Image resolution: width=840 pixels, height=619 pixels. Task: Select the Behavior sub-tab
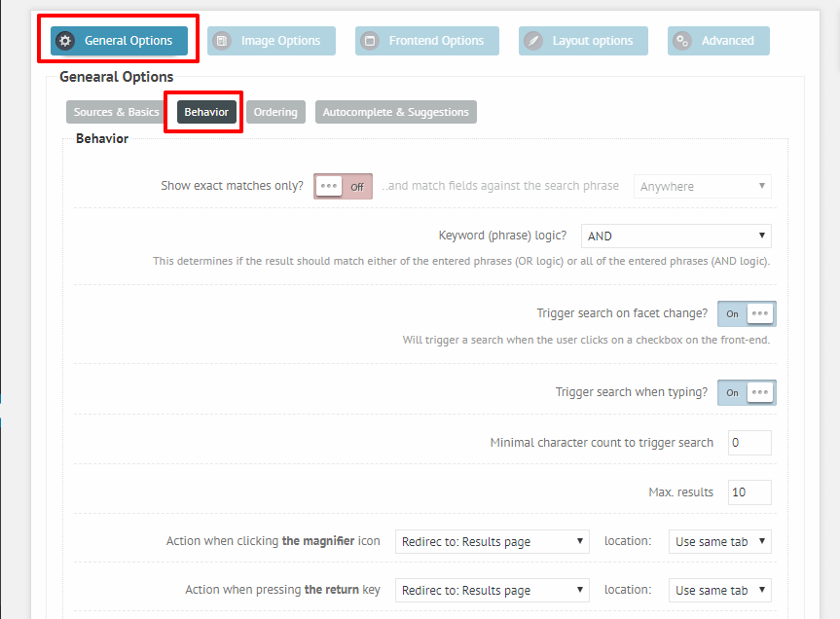click(203, 111)
